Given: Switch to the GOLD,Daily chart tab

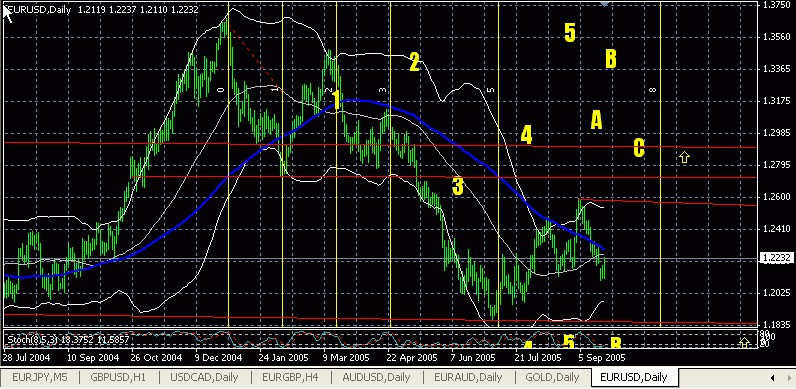Looking at the screenshot, I should click(x=552, y=377).
